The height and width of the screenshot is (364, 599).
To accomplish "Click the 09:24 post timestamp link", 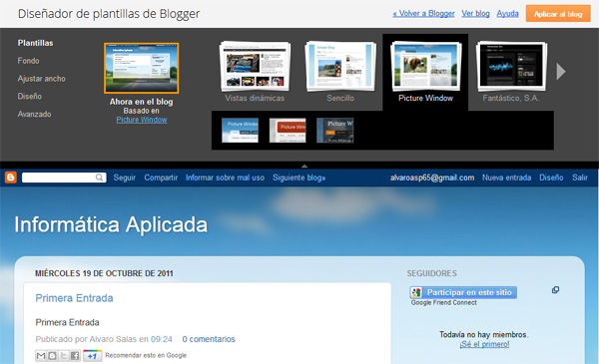I will tap(162, 339).
